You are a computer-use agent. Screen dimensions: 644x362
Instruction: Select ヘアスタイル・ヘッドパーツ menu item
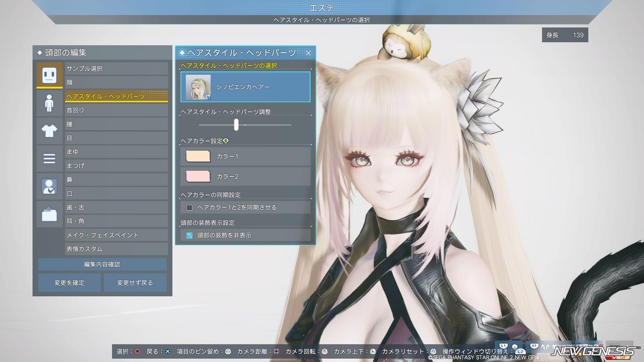click(x=116, y=96)
